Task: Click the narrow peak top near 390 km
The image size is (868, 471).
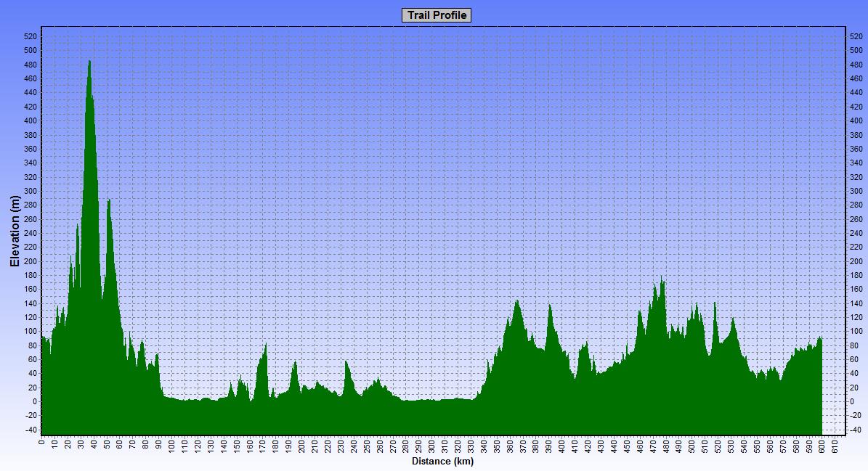Action: [x=549, y=306]
